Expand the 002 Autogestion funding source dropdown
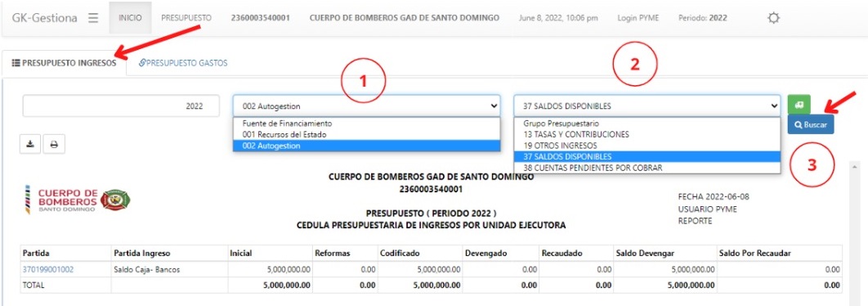This screenshot has height=306, width=868. click(x=366, y=106)
